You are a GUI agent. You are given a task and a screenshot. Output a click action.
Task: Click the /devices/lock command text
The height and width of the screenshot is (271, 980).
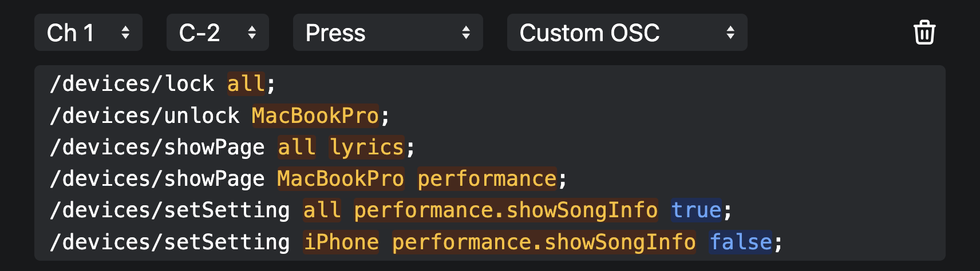point(132,84)
